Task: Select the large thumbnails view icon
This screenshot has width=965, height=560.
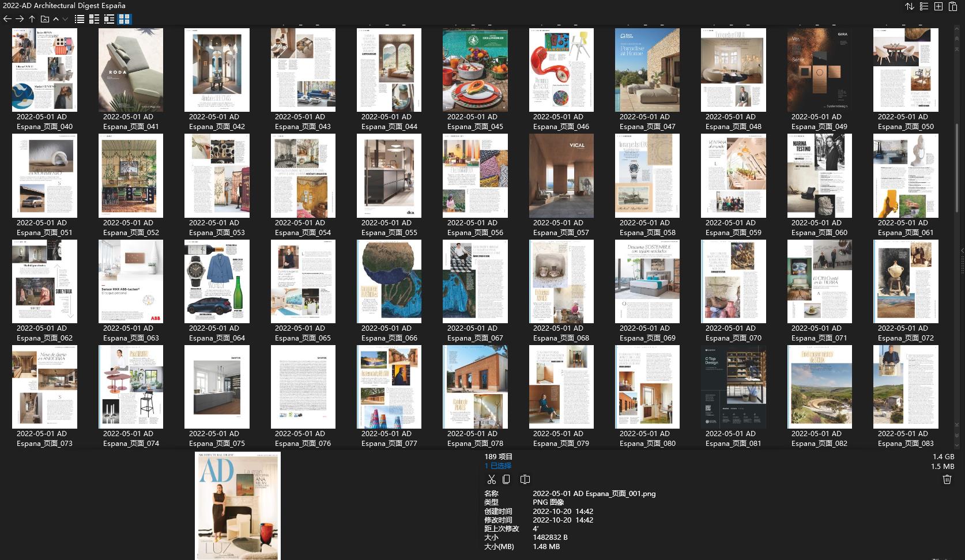Action: coord(123,18)
